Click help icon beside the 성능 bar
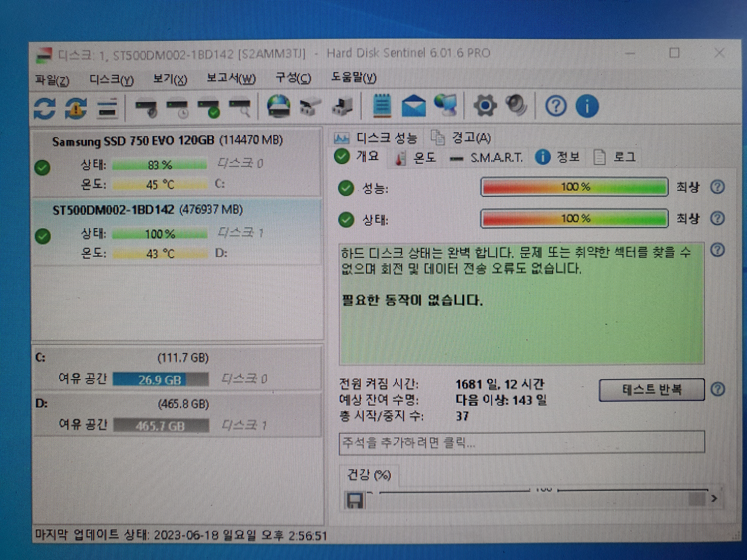Image resolution: width=747 pixels, height=560 pixels. point(717,187)
